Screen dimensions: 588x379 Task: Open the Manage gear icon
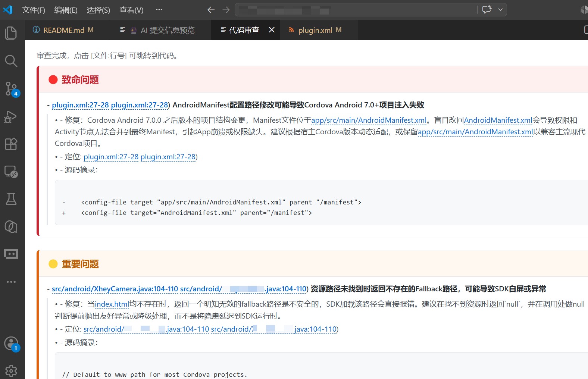pyautogui.click(x=11, y=371)
